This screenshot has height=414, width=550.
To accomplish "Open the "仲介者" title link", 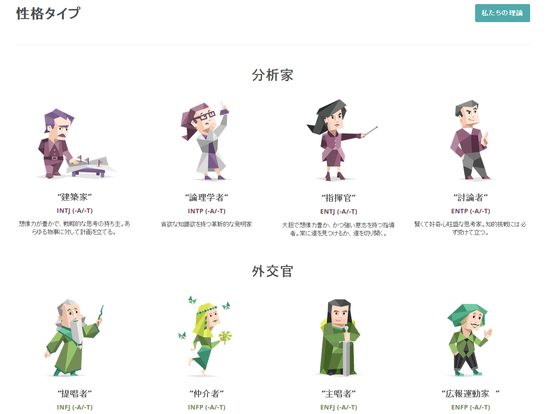I will coord(206,394).
